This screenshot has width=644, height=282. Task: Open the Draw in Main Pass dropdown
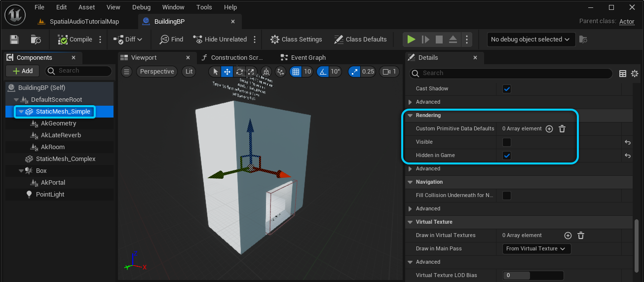point(536,249)
